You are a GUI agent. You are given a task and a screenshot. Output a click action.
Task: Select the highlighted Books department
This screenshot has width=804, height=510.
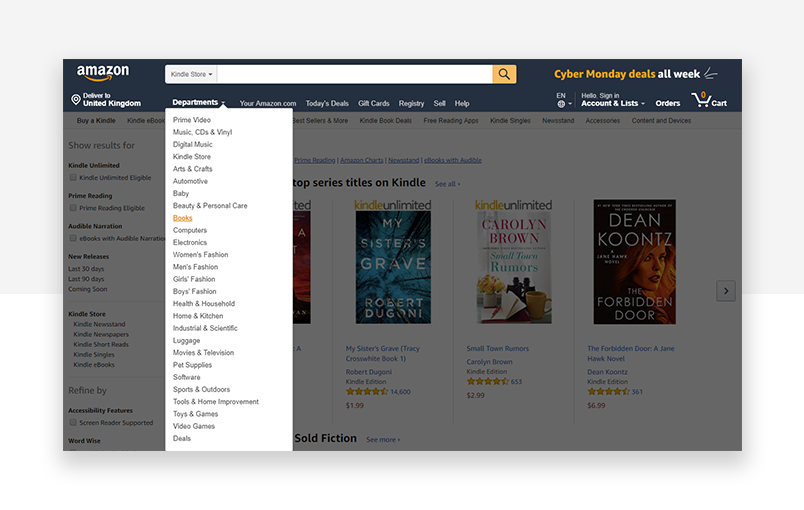pyautogui.click(x=183, y=218)
